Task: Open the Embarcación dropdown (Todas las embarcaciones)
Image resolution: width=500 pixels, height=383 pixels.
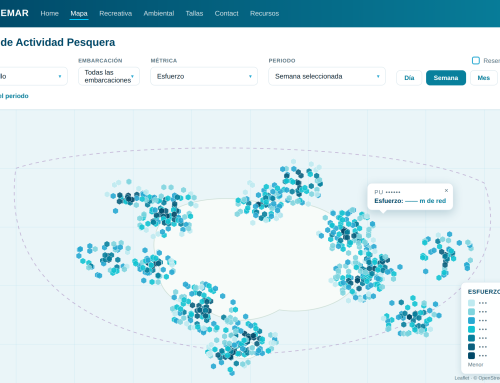Action: pyautogui.click(x=109, y=76)
